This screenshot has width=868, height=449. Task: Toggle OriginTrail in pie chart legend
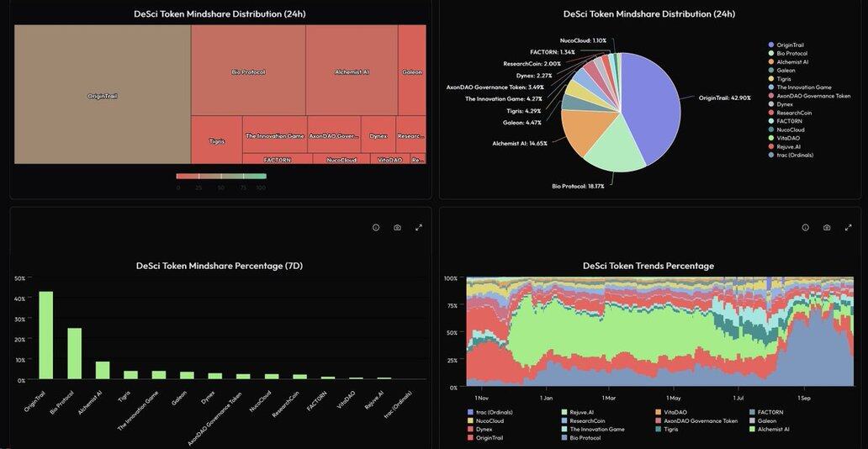pyautogui.click(x=791, y=45)
